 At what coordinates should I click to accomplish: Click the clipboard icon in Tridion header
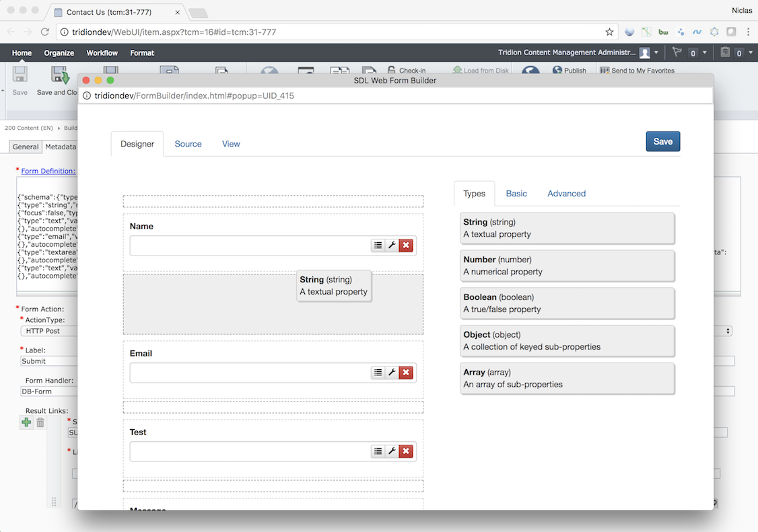725,52
